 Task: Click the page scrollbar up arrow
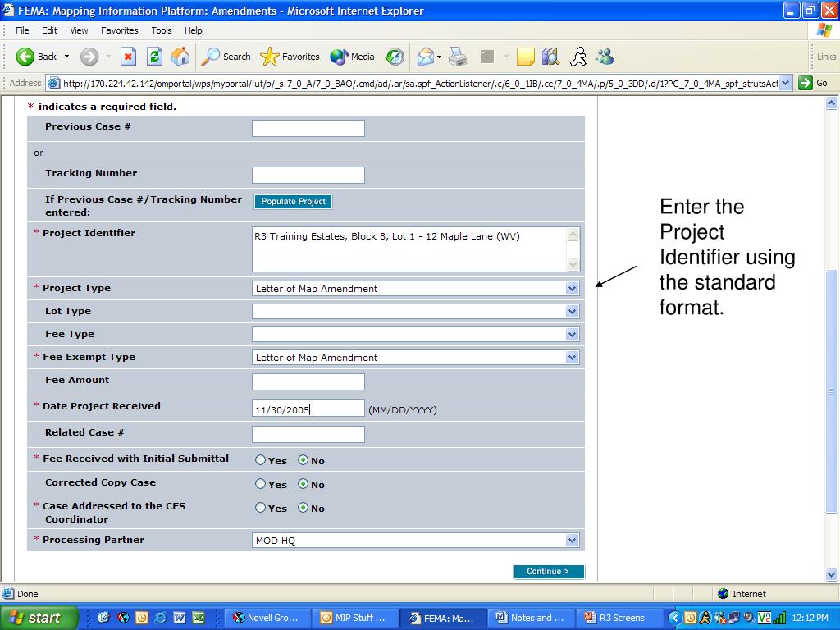(832, 103)
